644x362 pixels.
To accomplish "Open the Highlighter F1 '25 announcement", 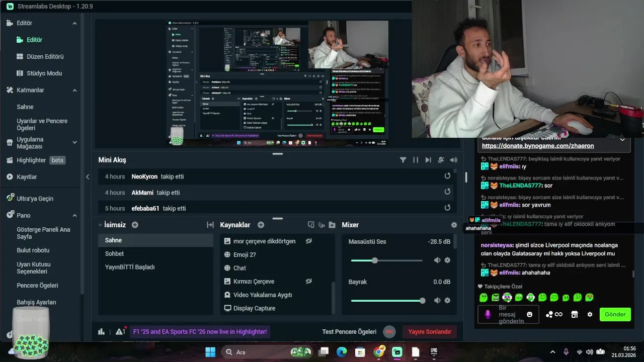I will pos(200,331).
